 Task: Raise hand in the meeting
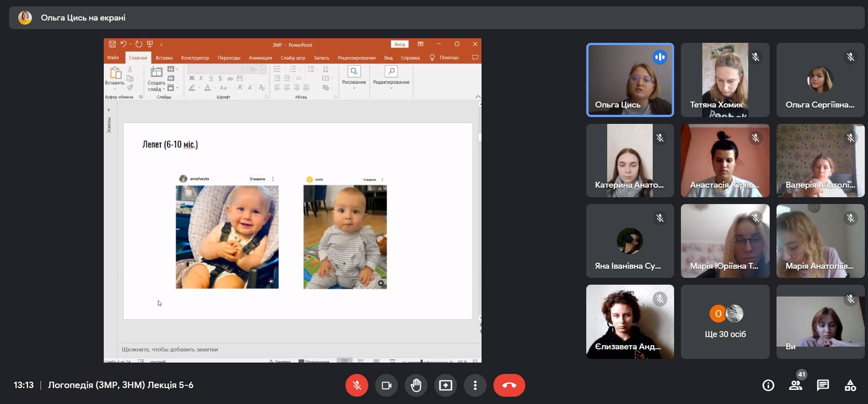click(416, 385)
